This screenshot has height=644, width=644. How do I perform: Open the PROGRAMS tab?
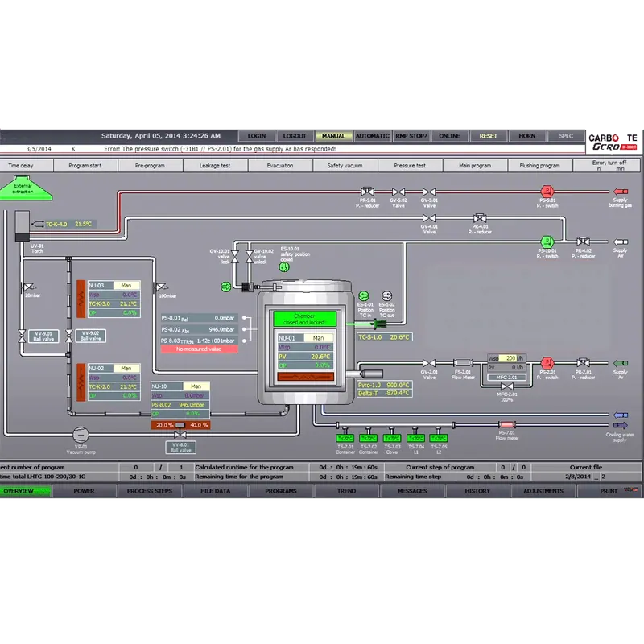[x=281, y=491]
